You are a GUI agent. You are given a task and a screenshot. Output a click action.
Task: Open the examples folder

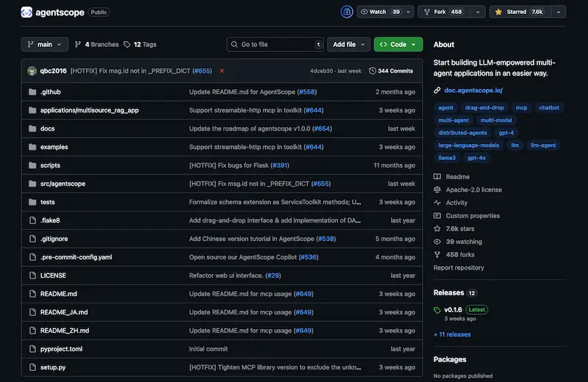click(x=54, y=147)
